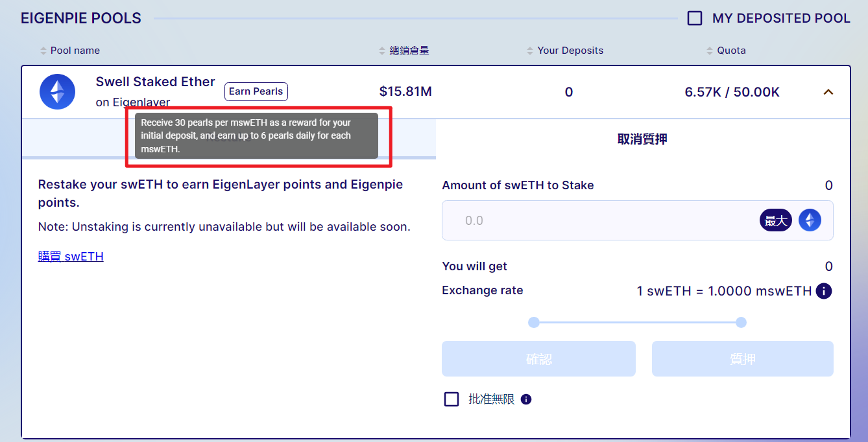Click the left step dot on progress slider

[x=534, y=322]
